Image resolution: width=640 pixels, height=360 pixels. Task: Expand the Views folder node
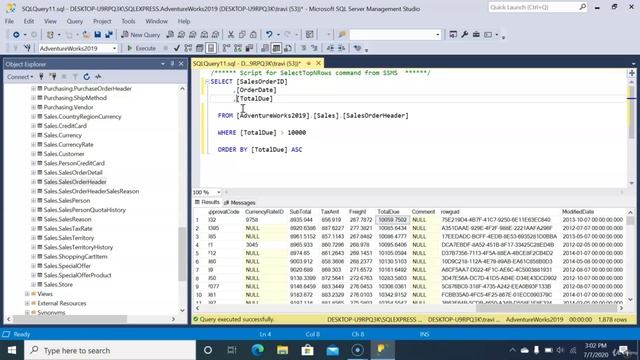click(x=27, y=294)
